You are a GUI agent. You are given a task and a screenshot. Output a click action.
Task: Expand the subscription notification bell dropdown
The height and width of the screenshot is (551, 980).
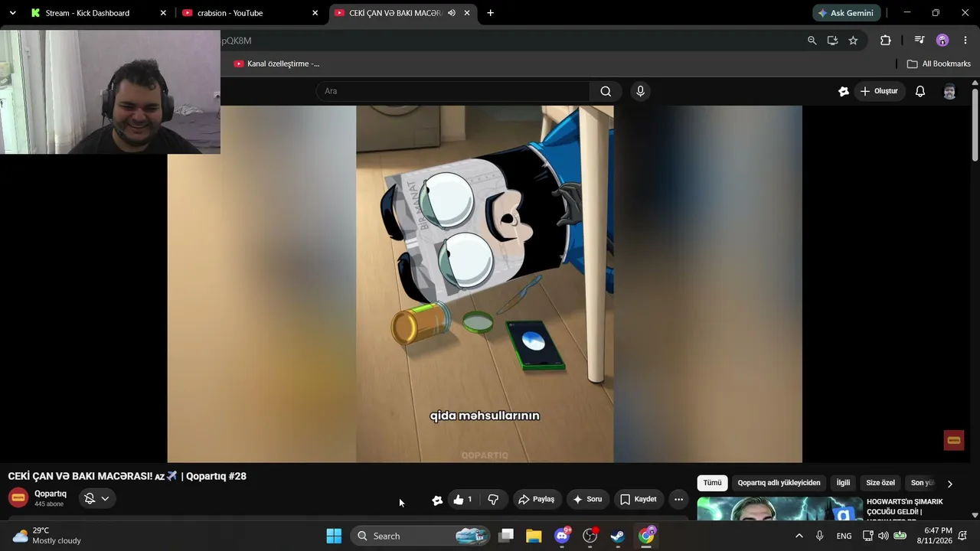96,498
